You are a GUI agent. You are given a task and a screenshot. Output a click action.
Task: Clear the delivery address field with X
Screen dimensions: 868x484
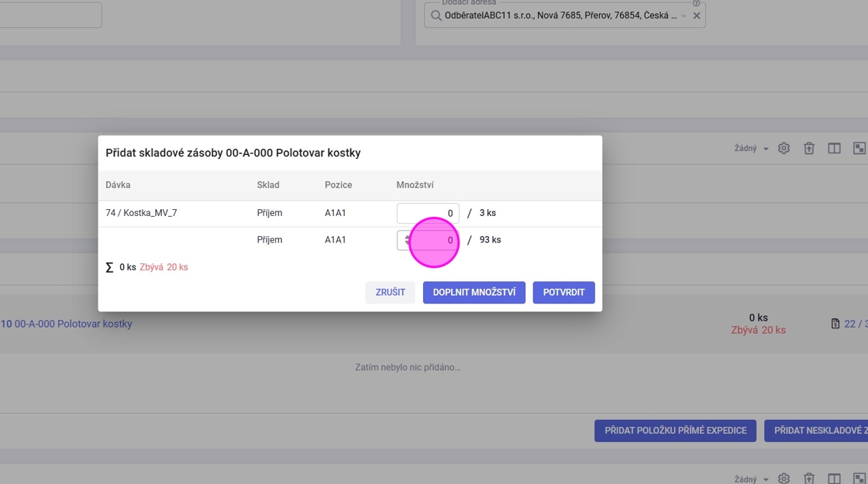(x=696, y=15)
